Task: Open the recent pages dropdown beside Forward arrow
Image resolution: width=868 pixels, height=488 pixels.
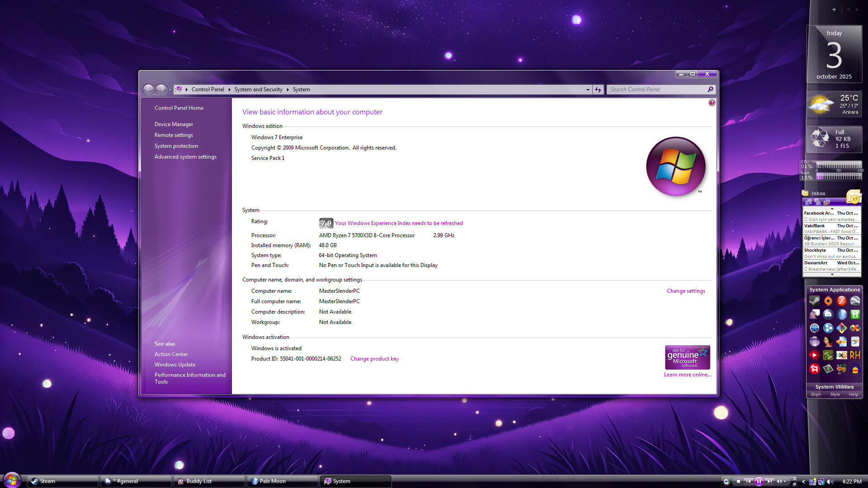Action: click(x=170, y=90)
